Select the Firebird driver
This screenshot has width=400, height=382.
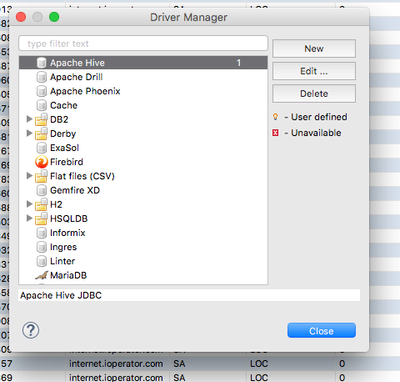point(67,162)
